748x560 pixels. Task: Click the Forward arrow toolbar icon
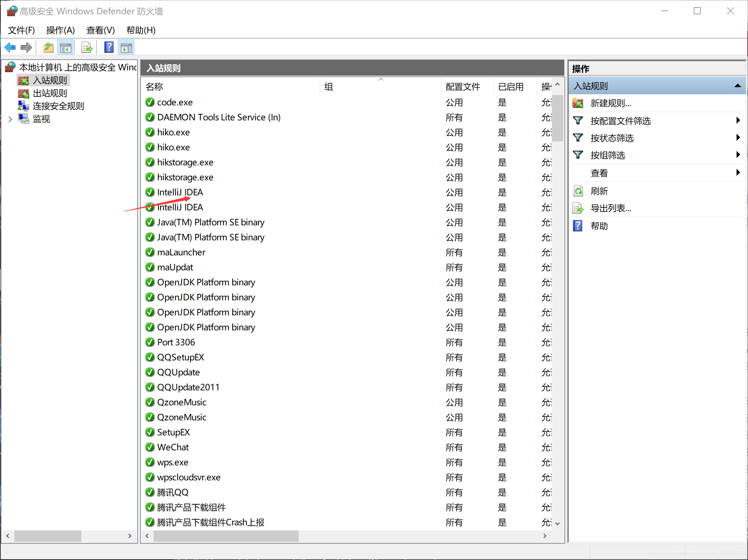(x=26, y=47)
